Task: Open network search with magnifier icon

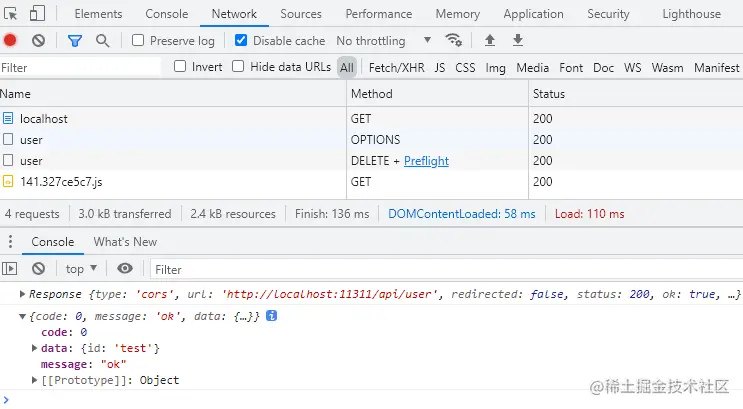Action: (x=102, y=40)
